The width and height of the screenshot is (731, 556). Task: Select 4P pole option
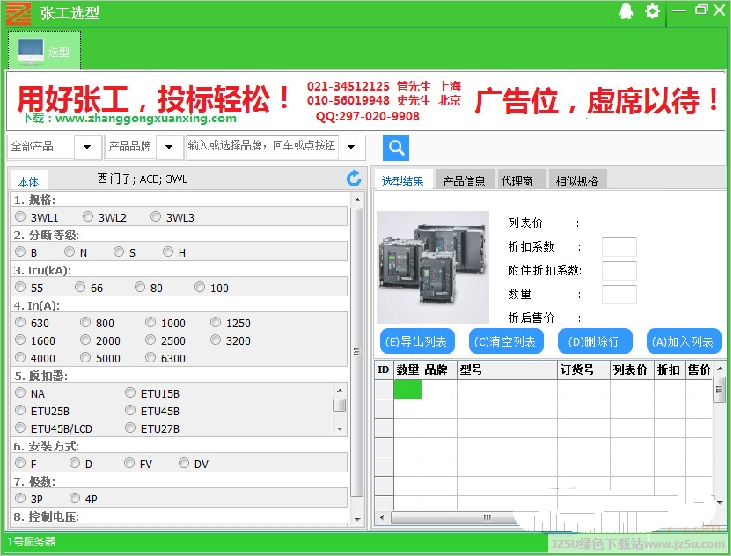(75, 498)
